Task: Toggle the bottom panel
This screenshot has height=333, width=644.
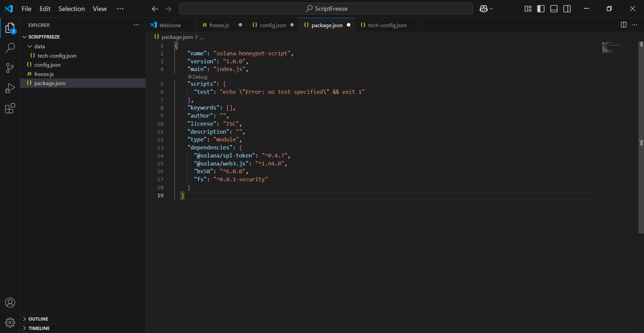Action: pos(554,9)
